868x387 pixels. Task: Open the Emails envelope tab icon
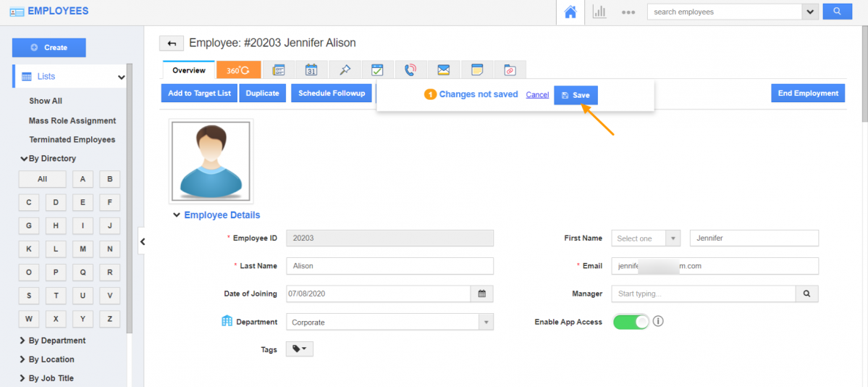[444, 70]
